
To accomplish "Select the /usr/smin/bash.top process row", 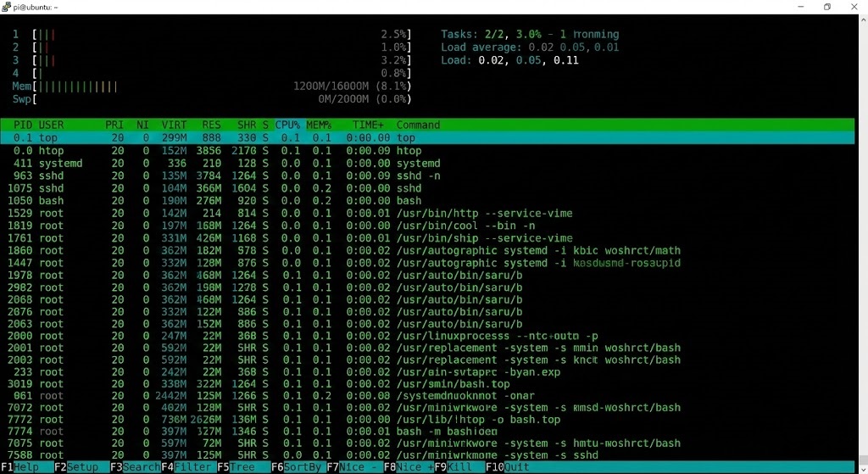I will 427,384.
